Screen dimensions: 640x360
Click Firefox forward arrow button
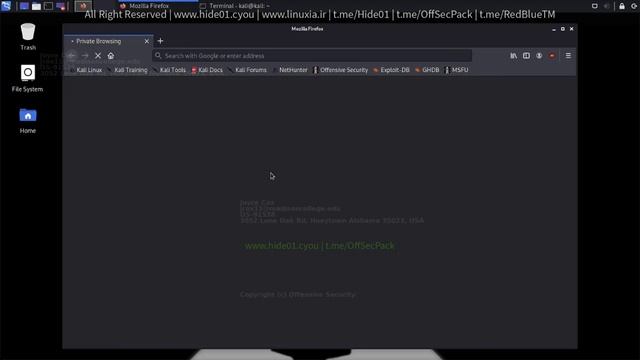85,56
